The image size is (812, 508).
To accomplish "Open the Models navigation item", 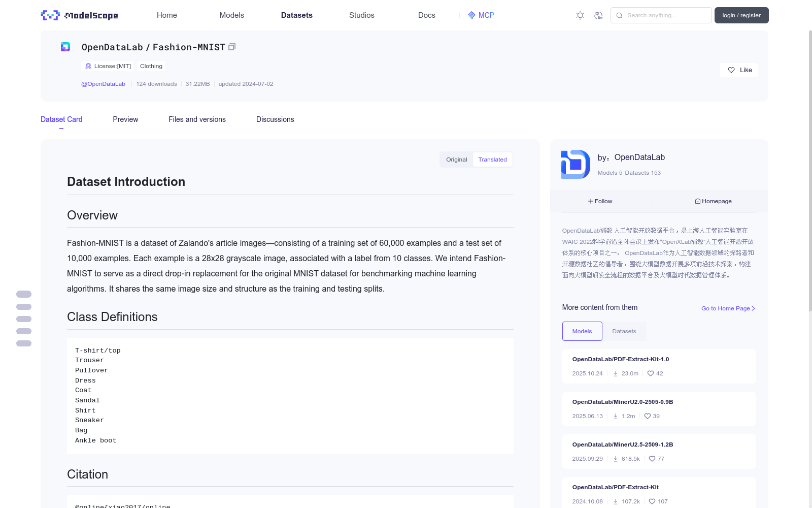I will (232, 15).
